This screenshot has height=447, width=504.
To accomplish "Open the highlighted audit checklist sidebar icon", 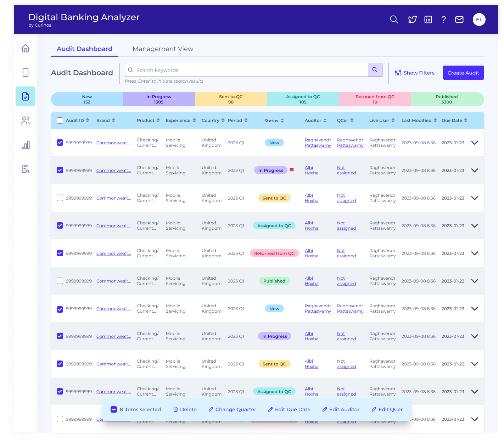I will click(x=25, y=96).
